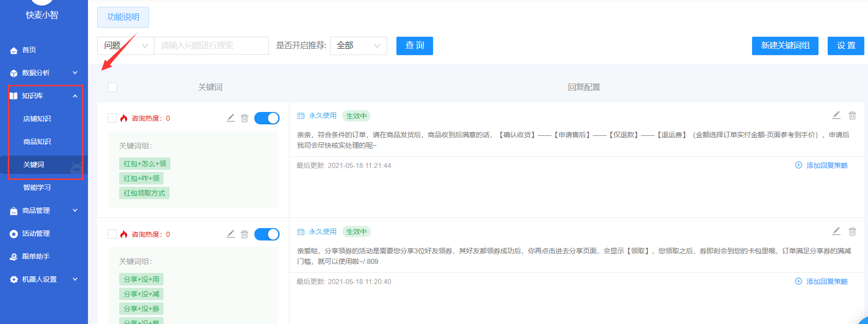This screenshot has height=324, width=868.
Task: Turn off the first keyword group switch
Action: coord(267,118)
